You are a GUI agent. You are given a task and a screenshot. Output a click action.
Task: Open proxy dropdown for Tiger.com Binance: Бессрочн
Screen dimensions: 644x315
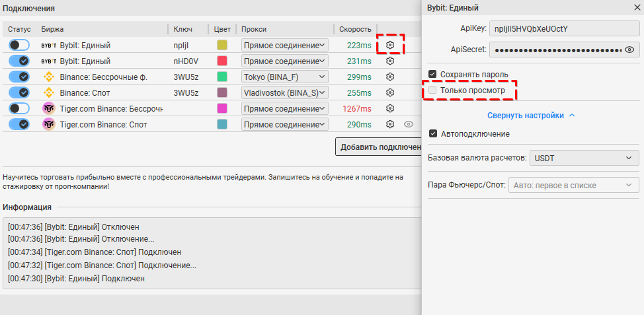[284, 108]
